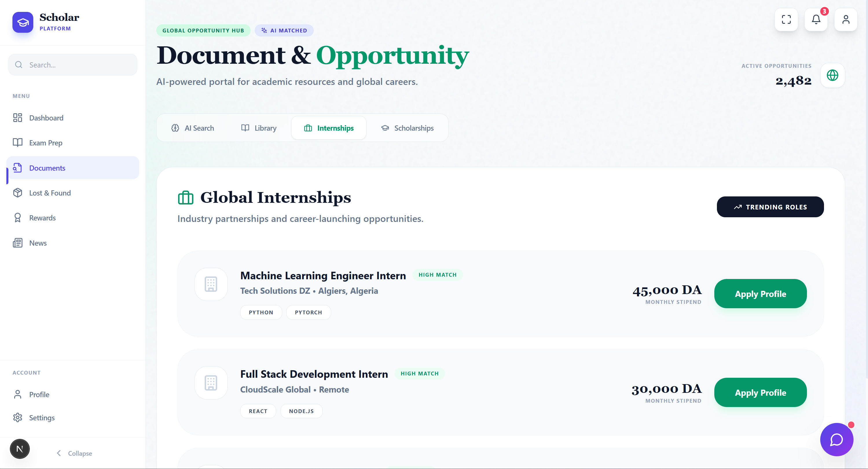This screenshot has height=469, width=868.
Task: Open the Library tab
Action: pyautogui.click(x=259, y=128)
